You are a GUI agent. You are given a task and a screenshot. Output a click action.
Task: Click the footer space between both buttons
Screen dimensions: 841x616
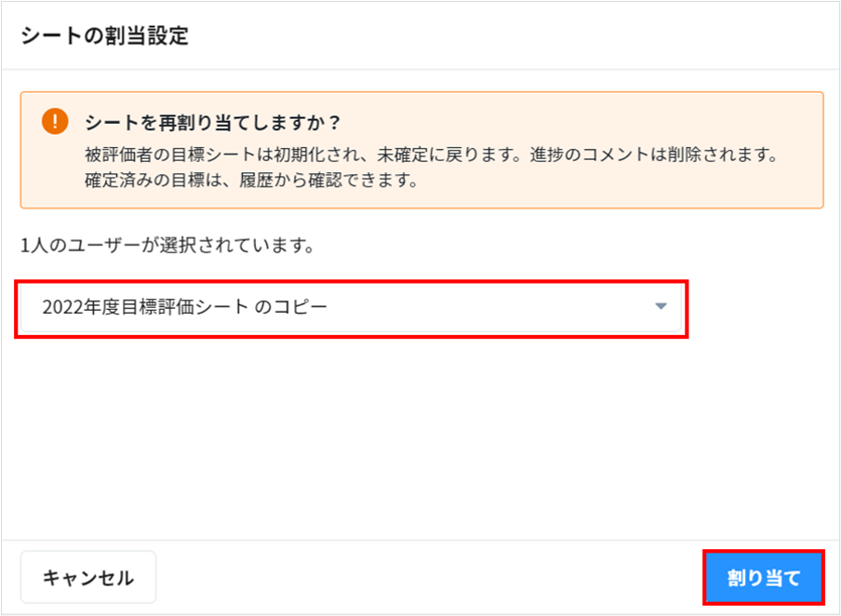pyautogui.click(x=428, y=577)
